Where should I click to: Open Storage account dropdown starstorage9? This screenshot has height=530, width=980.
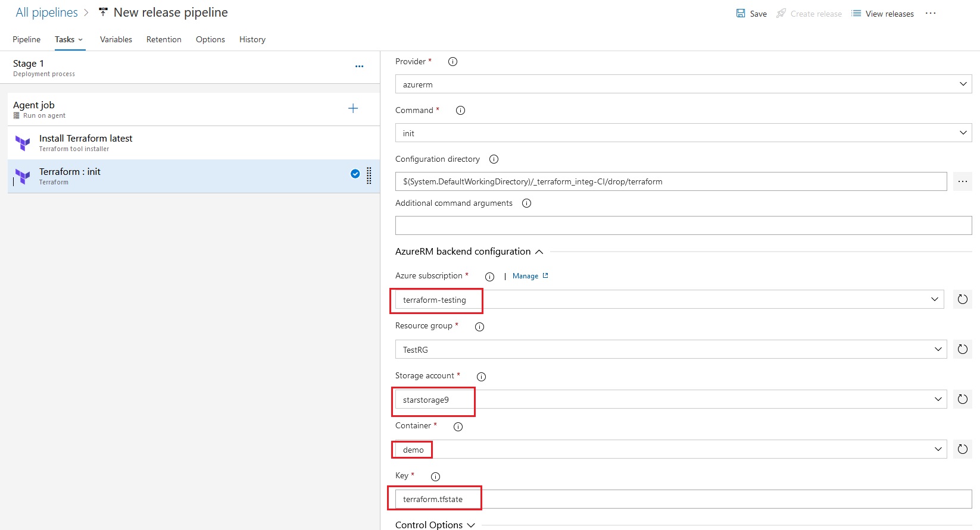(x=671, y=399)
